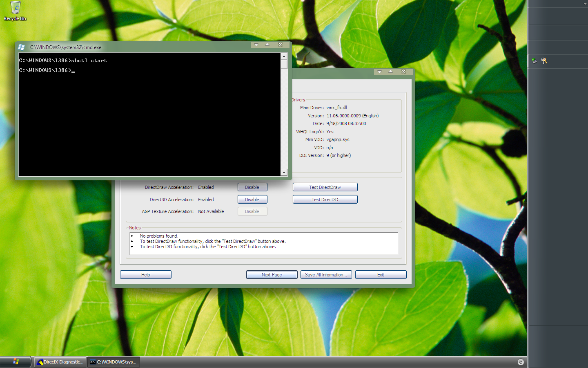Click 'vmx_fb.dll' main driver value
The image size is (588, 368).
[336, 108]
